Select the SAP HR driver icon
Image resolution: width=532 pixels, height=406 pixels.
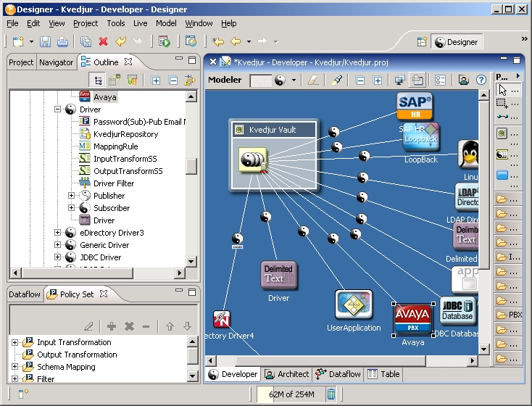click(x=415, y=107)
